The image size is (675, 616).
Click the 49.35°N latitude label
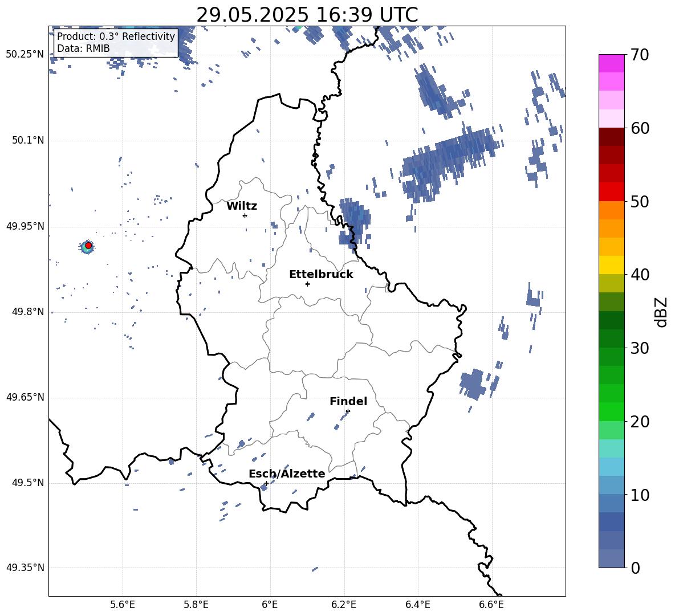(25, 568)
